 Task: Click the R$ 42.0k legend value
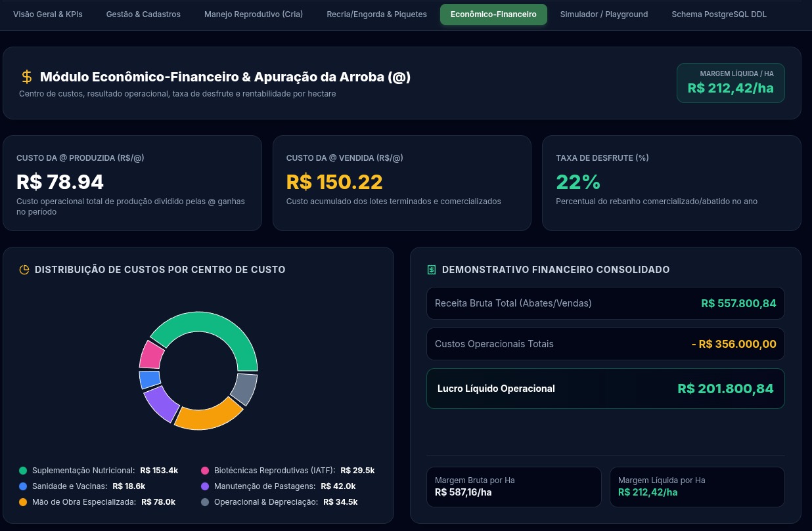(x=338, y=486)
